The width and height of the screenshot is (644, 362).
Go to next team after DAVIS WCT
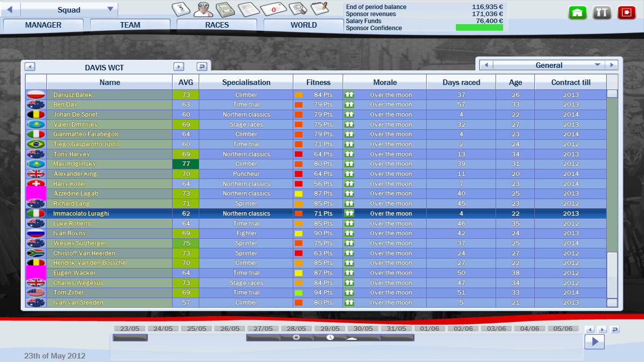click(179, 66)
